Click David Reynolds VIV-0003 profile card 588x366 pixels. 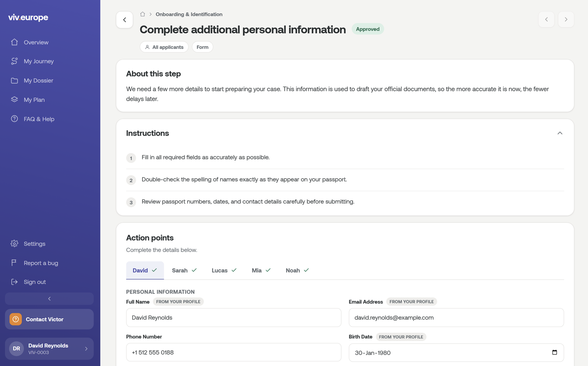pos(49,349)
